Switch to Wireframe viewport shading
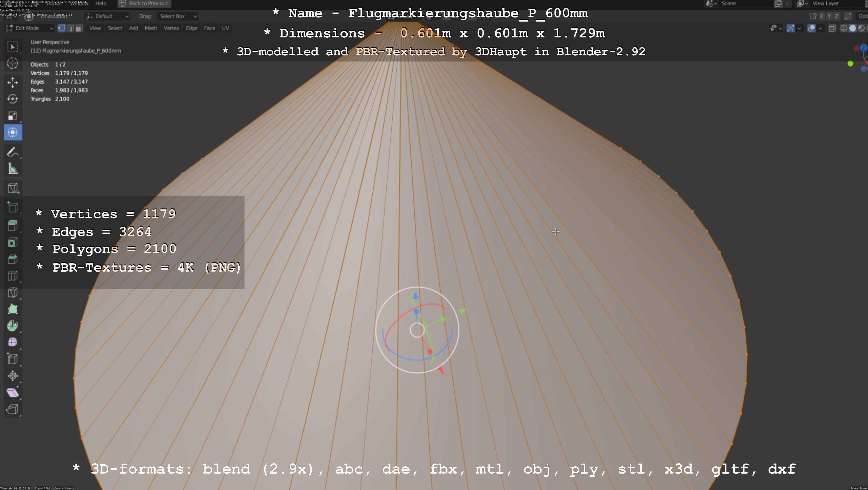 [x=844, y=28]
